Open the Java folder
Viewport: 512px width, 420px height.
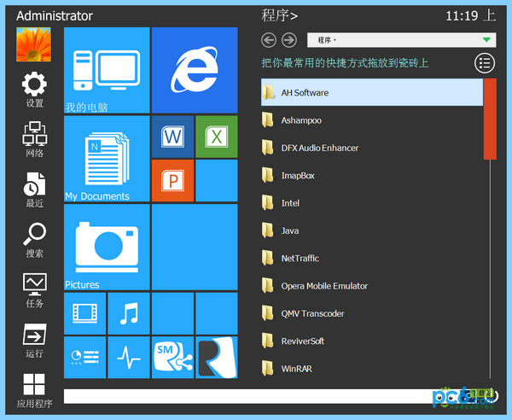(x=372, y=230)
